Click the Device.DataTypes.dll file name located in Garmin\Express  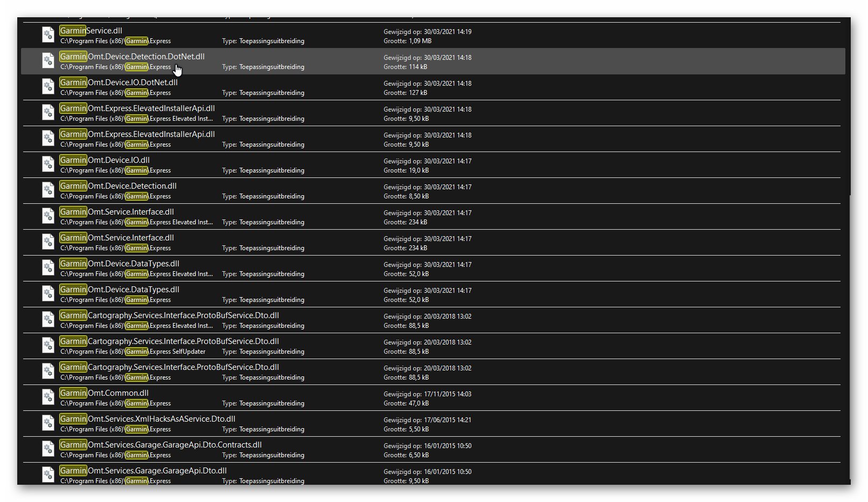coord(119,290)
